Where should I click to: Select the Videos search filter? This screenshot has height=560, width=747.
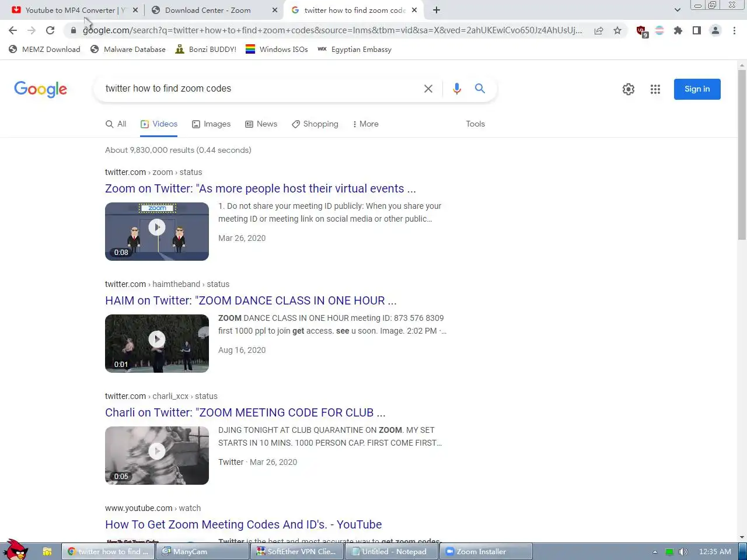pyautogui.click(x=159, y=124)
